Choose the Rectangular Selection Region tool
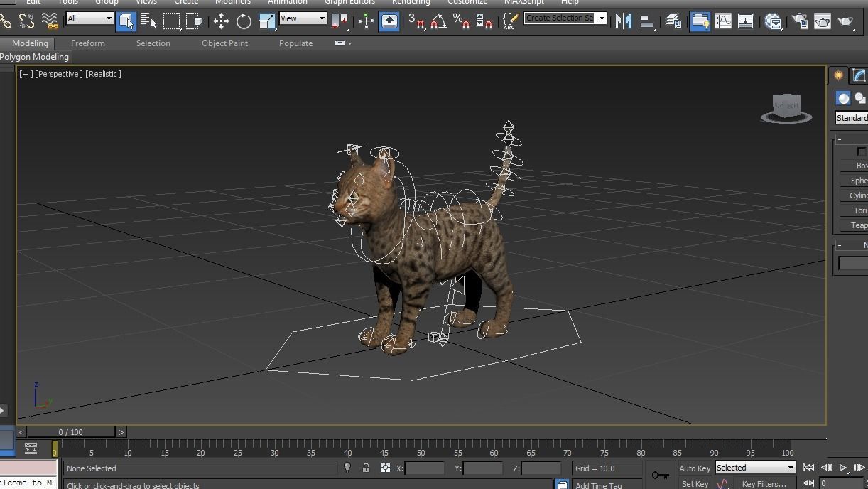Screen dimensions: 868x489 pyautogui.click(x=171, y=21)
